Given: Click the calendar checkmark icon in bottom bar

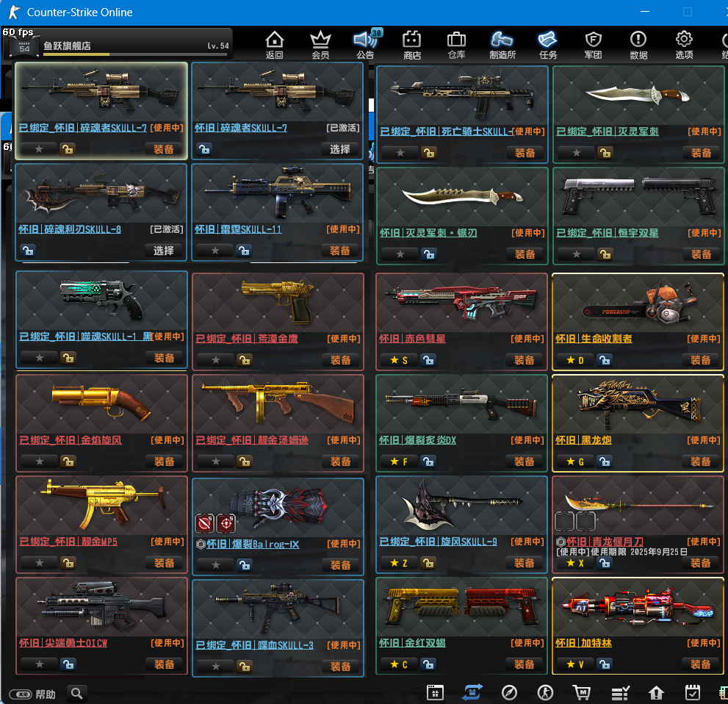Looking at the screenshot, I should [692, 692].
